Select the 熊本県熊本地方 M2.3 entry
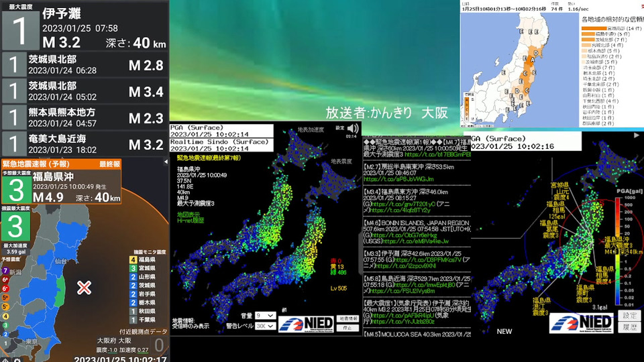This screenshot has width=644, height=362. 85,117
